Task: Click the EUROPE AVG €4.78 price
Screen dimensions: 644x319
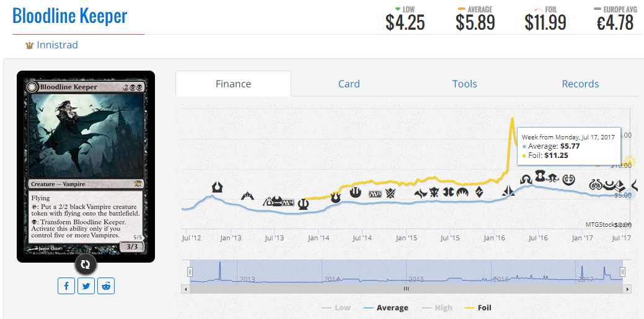Action: click(x=615, y=22)
